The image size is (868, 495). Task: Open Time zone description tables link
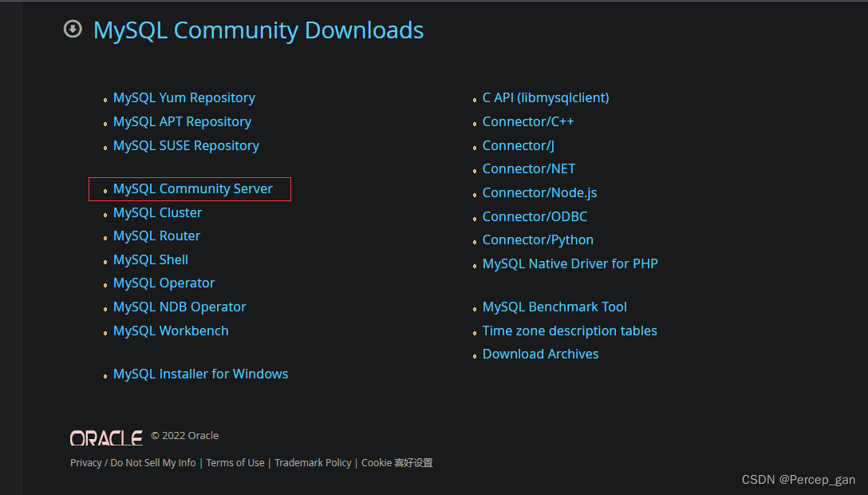tap(570, 331)
